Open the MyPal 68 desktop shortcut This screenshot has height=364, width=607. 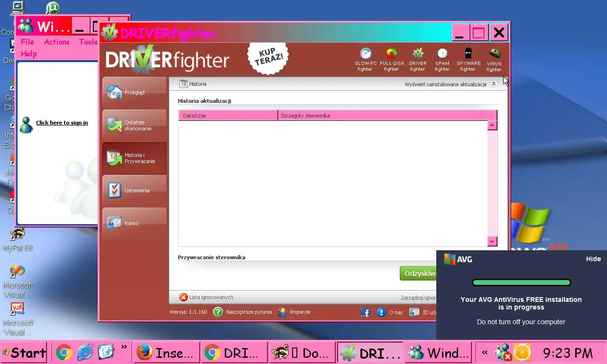point(18,239)
